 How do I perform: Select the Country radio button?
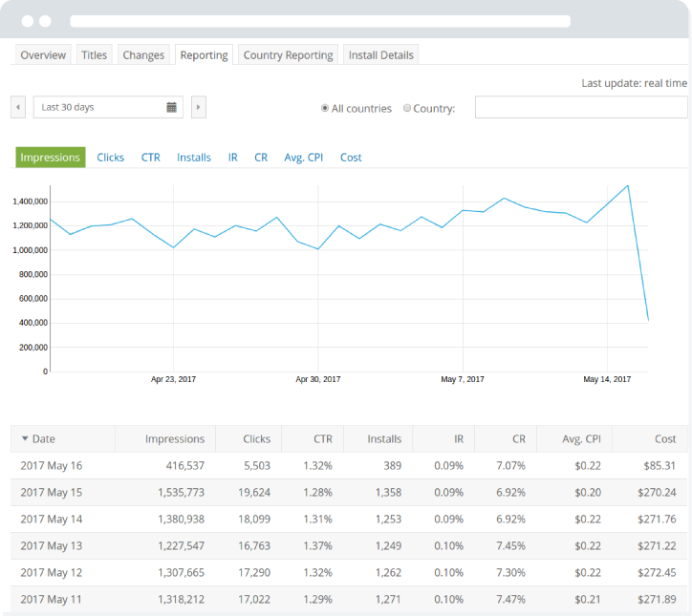(x=407, y=109)
